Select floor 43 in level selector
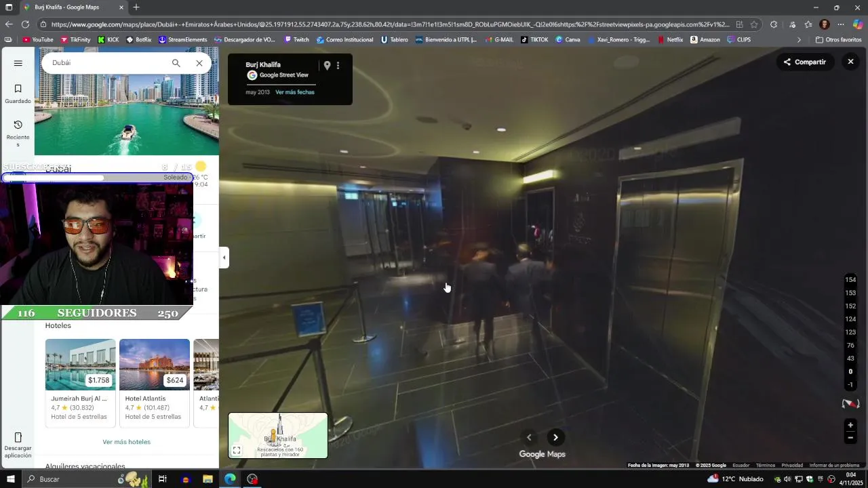 (850, 359)
